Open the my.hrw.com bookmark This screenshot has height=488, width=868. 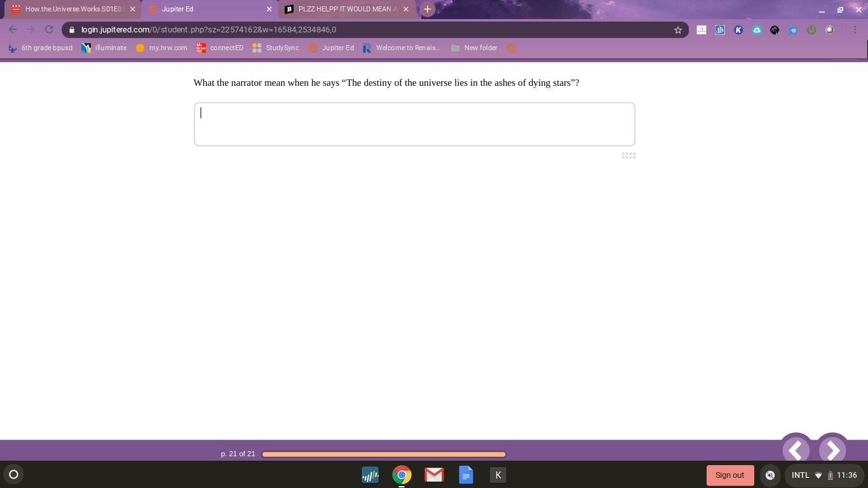tap(161, 48)
